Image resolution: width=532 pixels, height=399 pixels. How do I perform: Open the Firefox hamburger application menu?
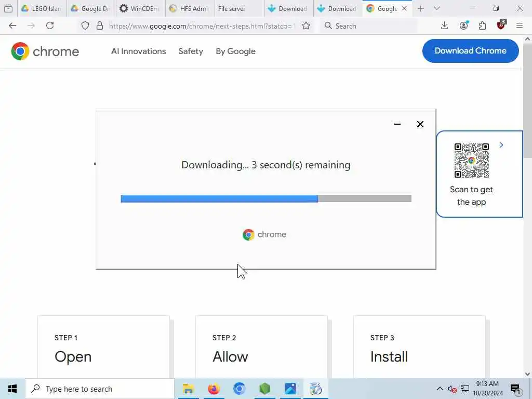point(520,26)
